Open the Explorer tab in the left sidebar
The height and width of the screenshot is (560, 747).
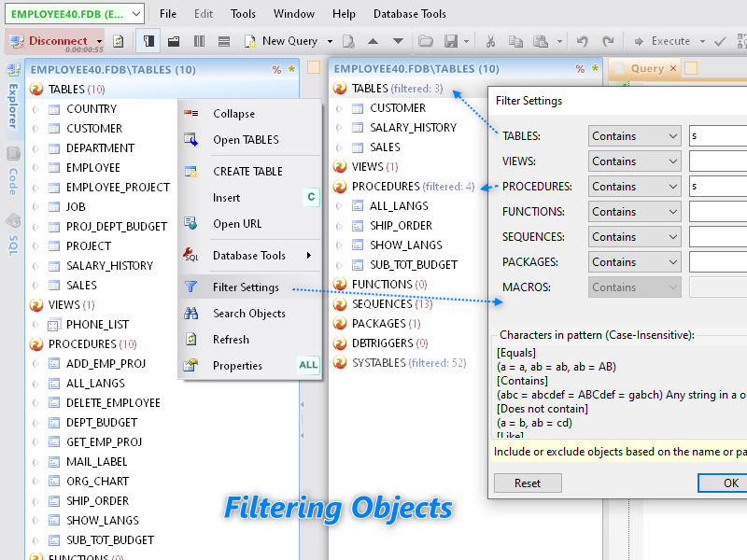[x=13, y=105]
